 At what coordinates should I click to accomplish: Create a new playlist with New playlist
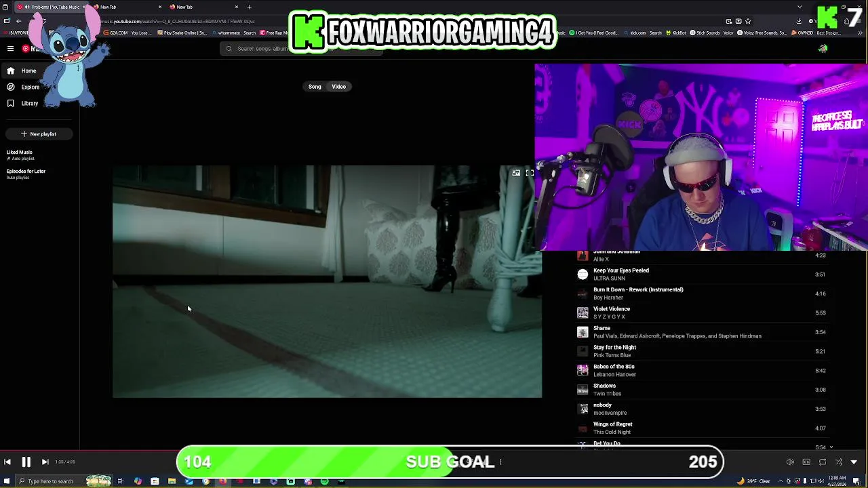click(x=39, y=134)
